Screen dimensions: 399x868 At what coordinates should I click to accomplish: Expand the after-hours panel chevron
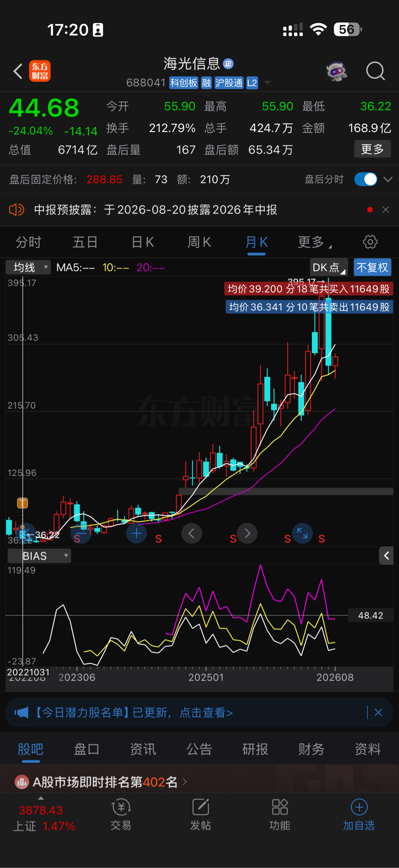(x=388, y=179)
